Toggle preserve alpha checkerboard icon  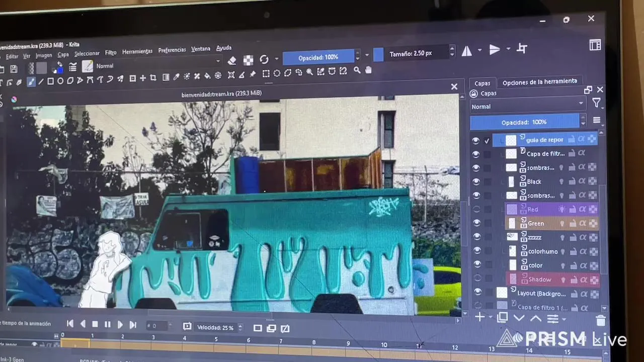249,60
